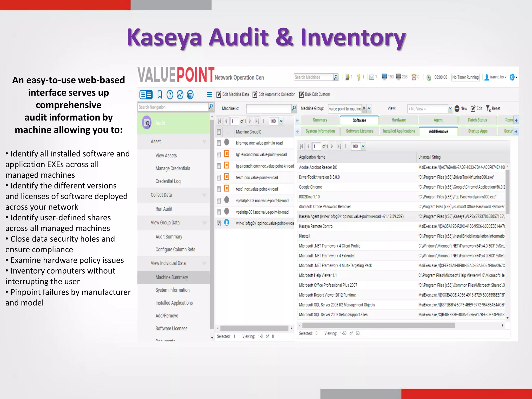
Task: Open the mail envelope icon
Action: tap(372, 77)
